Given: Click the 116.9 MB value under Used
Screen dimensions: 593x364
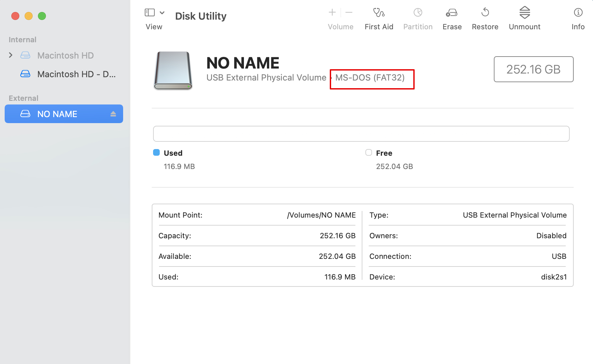Looking at the screenshot, I should pos(179,166).
